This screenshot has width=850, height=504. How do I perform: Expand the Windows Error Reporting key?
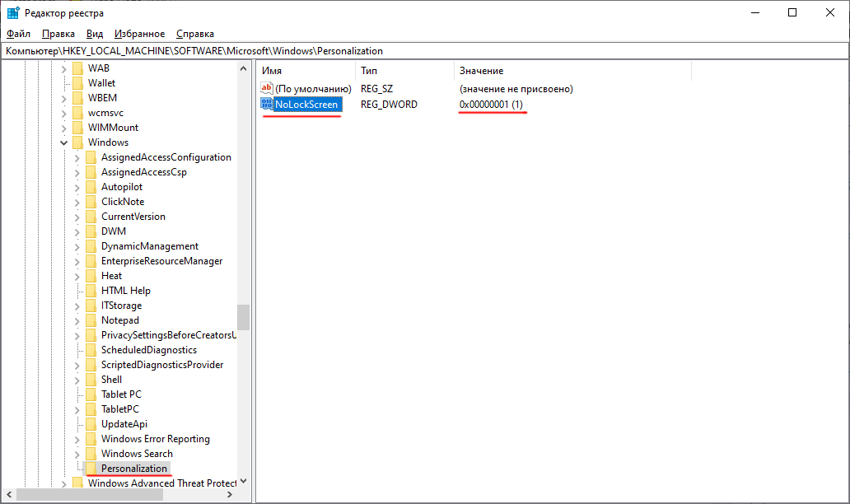tap(77, 440)
